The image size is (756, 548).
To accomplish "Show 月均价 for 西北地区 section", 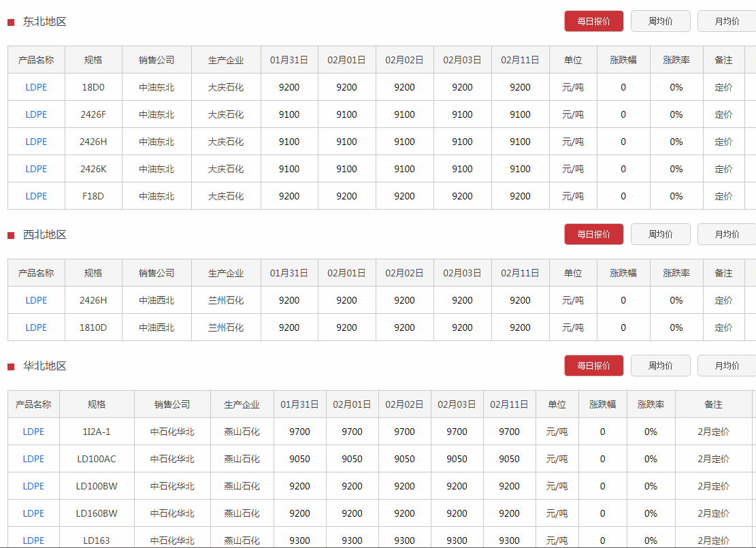I will pyautogui.click(x=726, y=234).
